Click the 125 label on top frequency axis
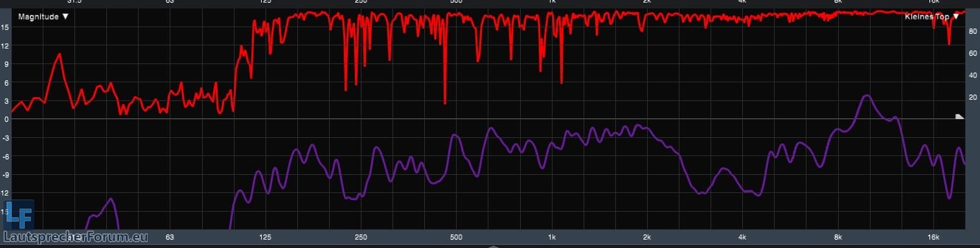 [266, 2]
